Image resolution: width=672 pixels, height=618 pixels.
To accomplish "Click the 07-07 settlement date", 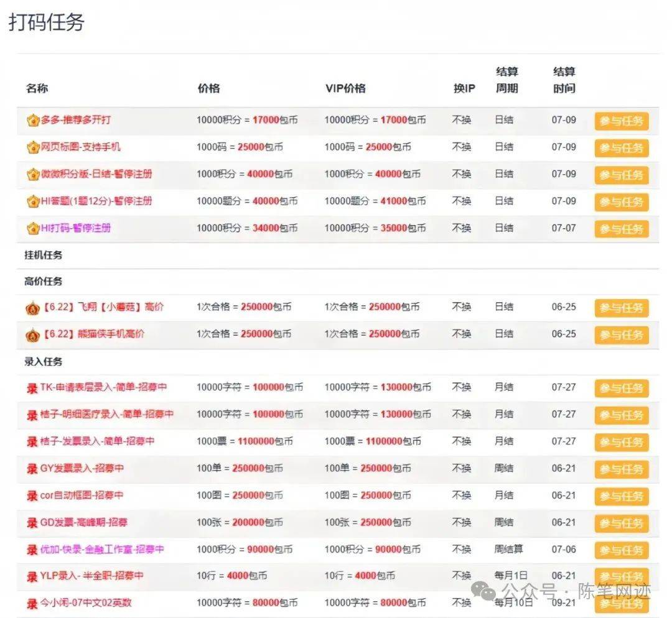I will coord(564,228).
